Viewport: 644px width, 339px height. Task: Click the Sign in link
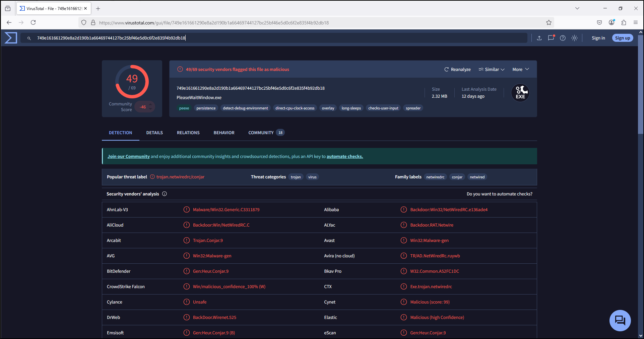tap(598, 38)
